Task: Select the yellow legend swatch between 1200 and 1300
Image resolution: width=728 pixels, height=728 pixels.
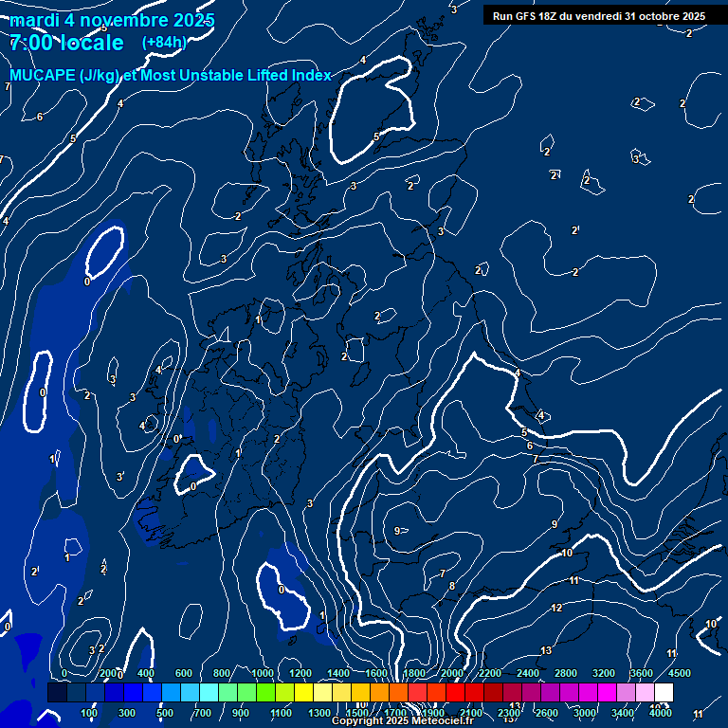Action: (303, 693)
